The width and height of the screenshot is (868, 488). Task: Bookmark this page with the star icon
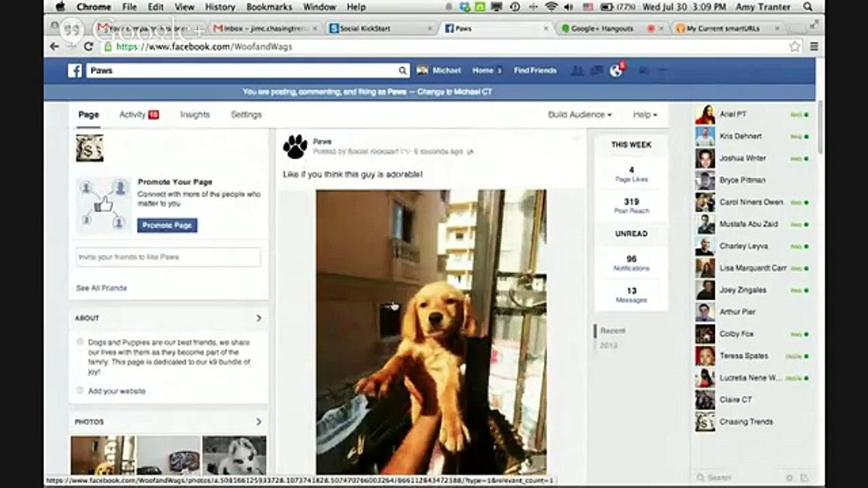click(795, 47)
